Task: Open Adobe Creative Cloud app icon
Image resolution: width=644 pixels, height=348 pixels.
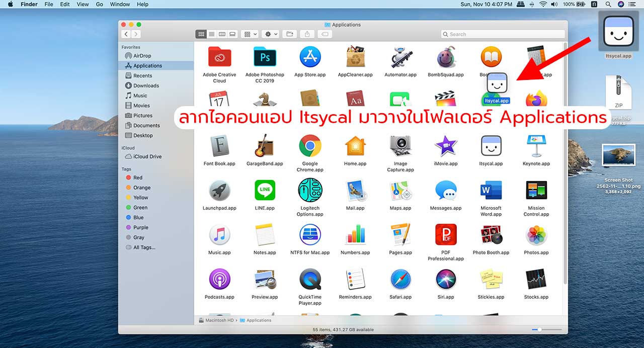Action: (219, 57)
